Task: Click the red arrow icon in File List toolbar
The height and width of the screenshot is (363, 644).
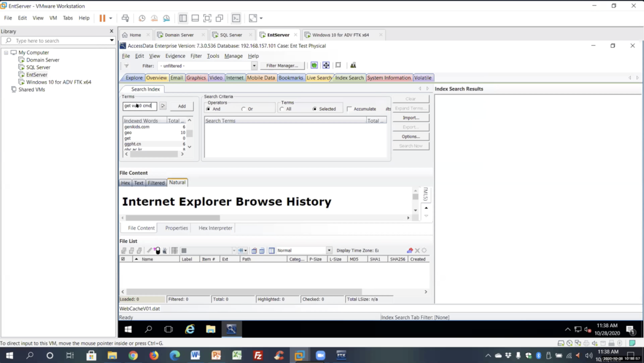Action: 409,250
